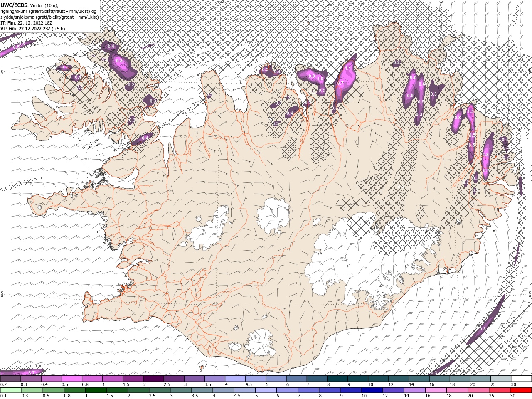Click the '15W' longitude label at top

(440, 2)
